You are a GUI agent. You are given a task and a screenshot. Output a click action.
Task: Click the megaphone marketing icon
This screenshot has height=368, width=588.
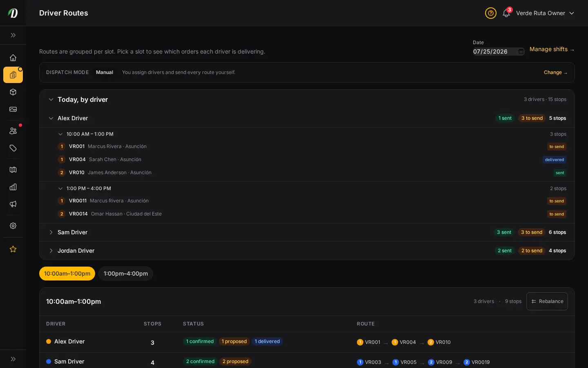pos(13,204)
